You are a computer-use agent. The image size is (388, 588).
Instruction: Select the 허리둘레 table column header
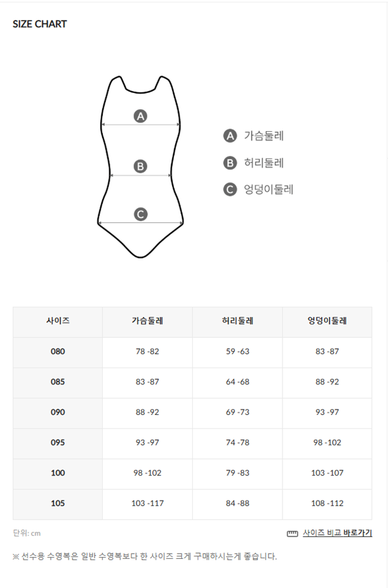tap(237, 322)
